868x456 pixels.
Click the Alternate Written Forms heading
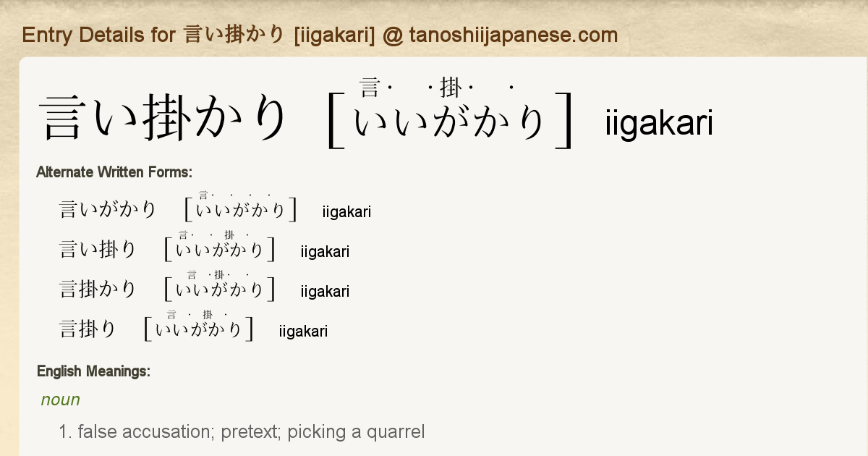(x=114, y=172)
